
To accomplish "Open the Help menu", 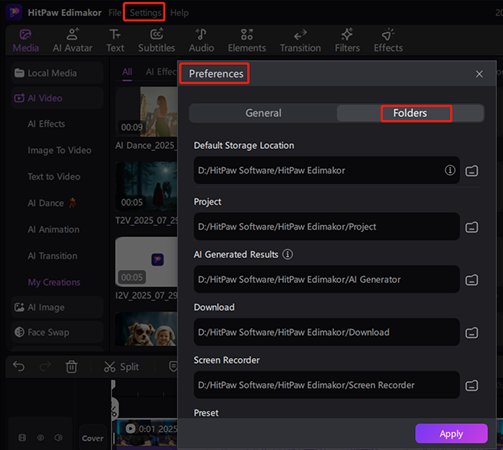I will [179, 13].
